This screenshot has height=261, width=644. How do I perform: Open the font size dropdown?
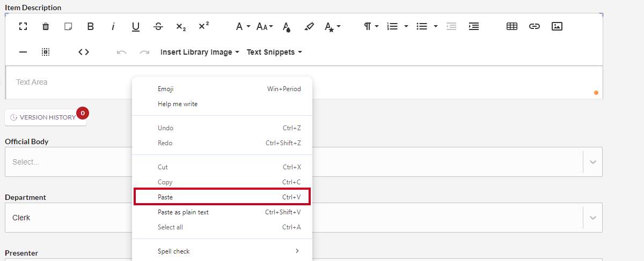coord(265,26)
